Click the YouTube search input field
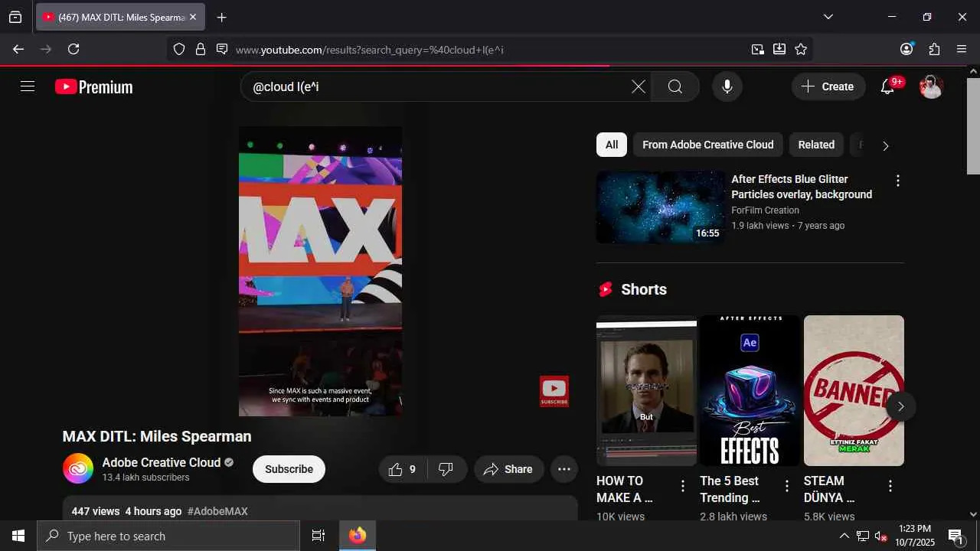Screen dimensions: 980x551 pyautogui.click(x=440, y=86)
